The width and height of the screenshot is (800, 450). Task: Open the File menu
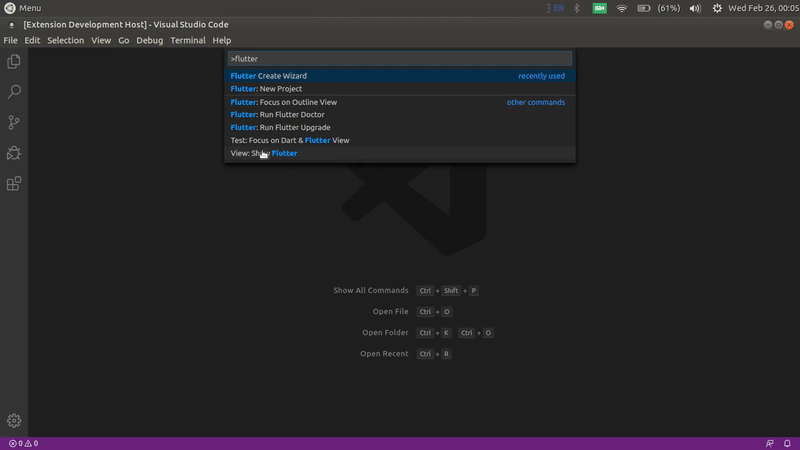click(10, 40)
